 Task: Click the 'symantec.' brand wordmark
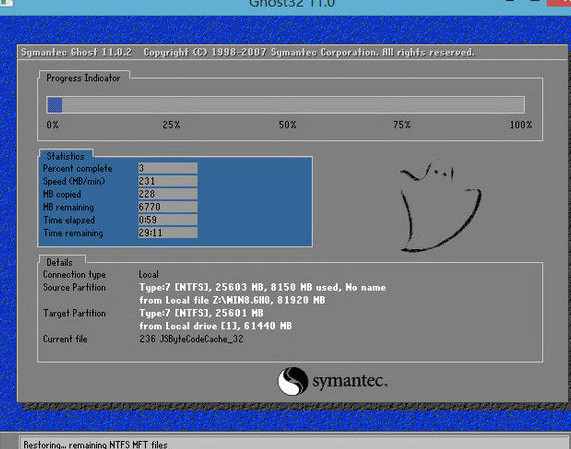[349, 381]
